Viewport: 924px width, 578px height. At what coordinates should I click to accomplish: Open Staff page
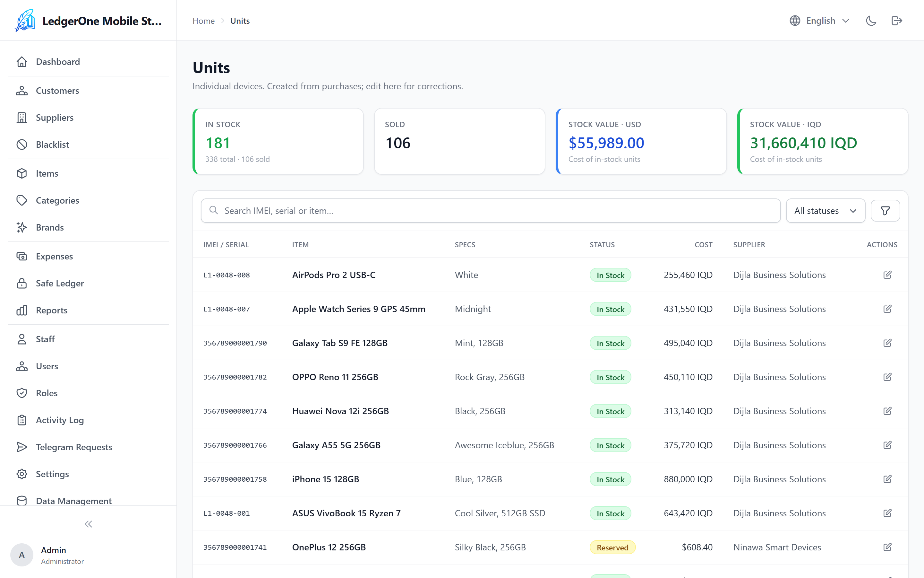pos(88,339)
